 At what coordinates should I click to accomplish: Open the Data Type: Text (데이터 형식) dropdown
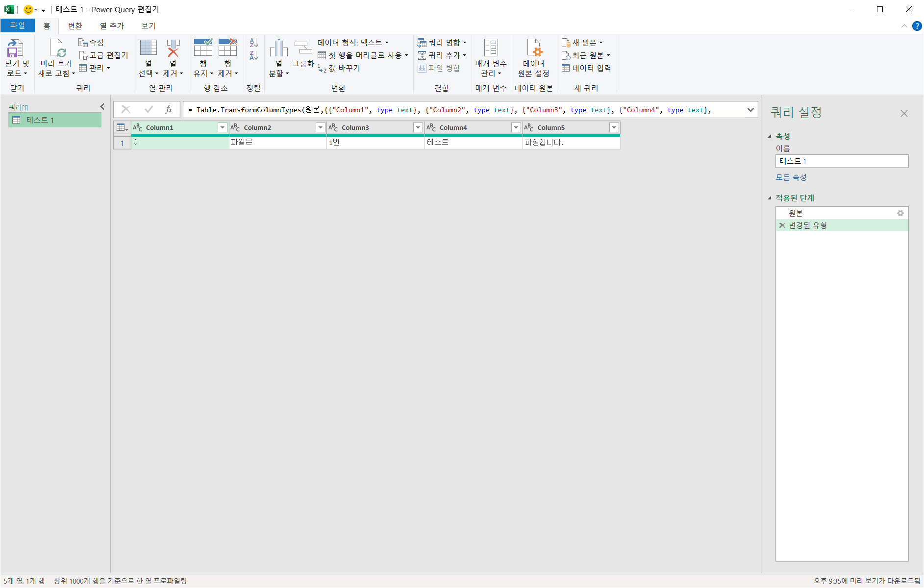coord(353,43)
